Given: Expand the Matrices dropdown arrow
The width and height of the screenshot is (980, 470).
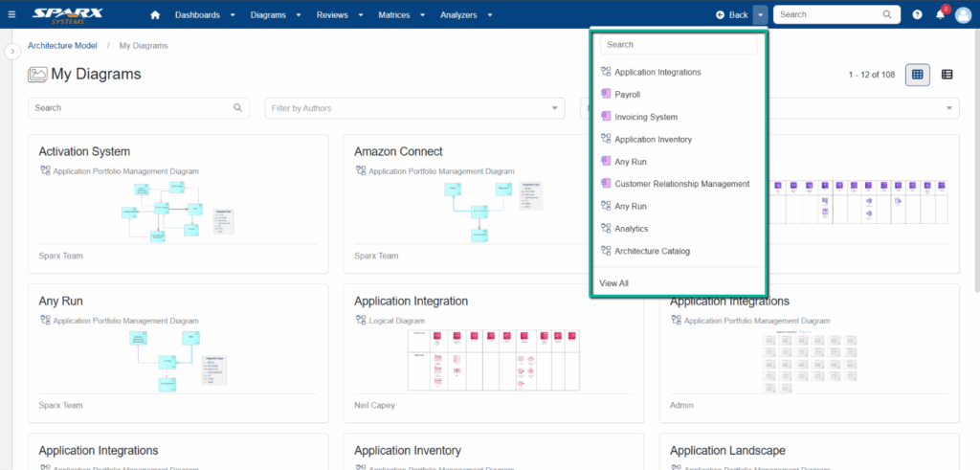Looking at the screenshot, I should click(x=422, y=15).
